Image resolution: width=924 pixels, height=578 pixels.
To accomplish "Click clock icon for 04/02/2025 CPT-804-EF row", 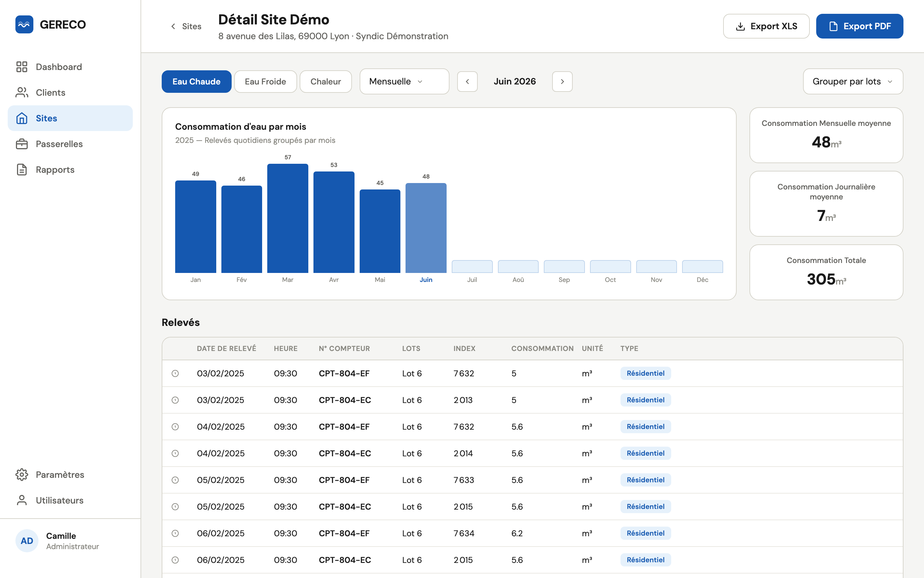I will (x=175, y=427).
